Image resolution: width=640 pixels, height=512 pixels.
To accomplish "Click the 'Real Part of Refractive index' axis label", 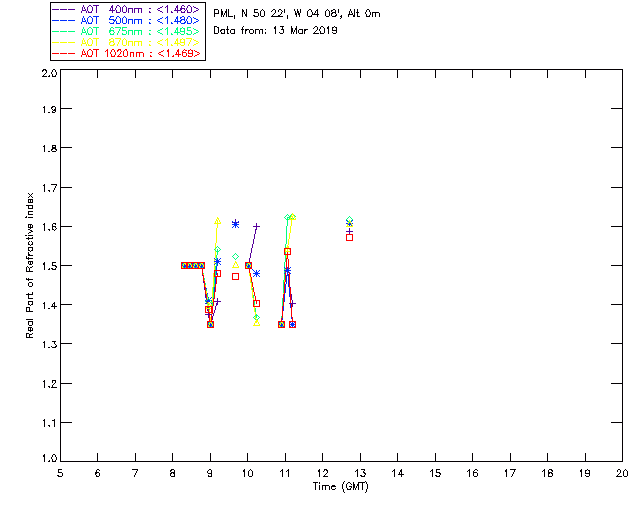I will click(x=29, y=265).
